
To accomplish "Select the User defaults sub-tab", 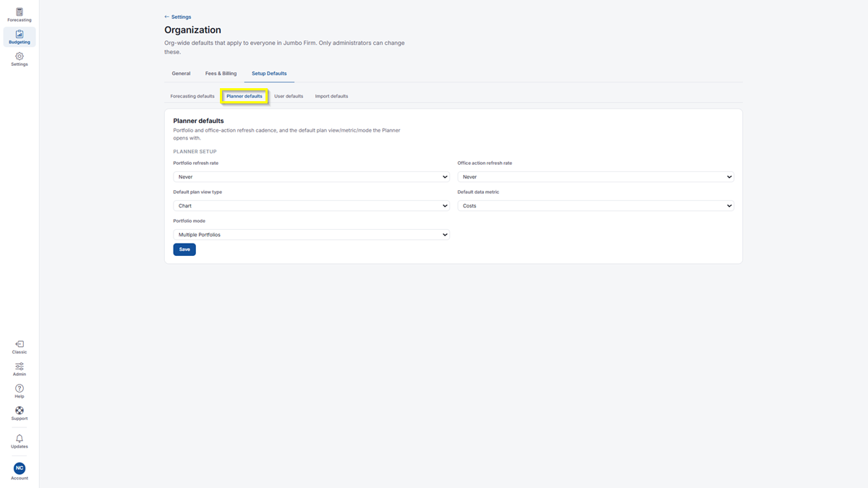I will click(289, 96).
